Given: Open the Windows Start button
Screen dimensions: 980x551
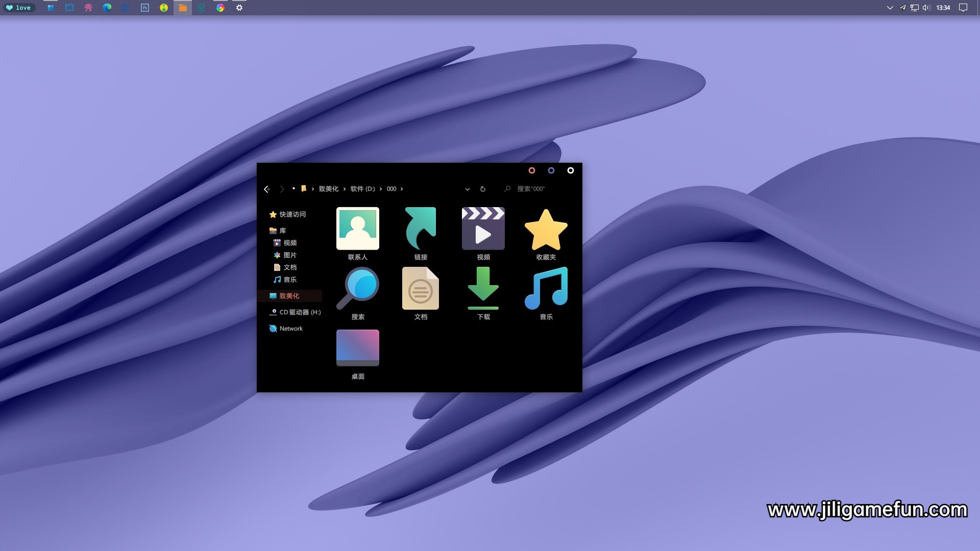Looking at the screenshot, I should point(51,8).
